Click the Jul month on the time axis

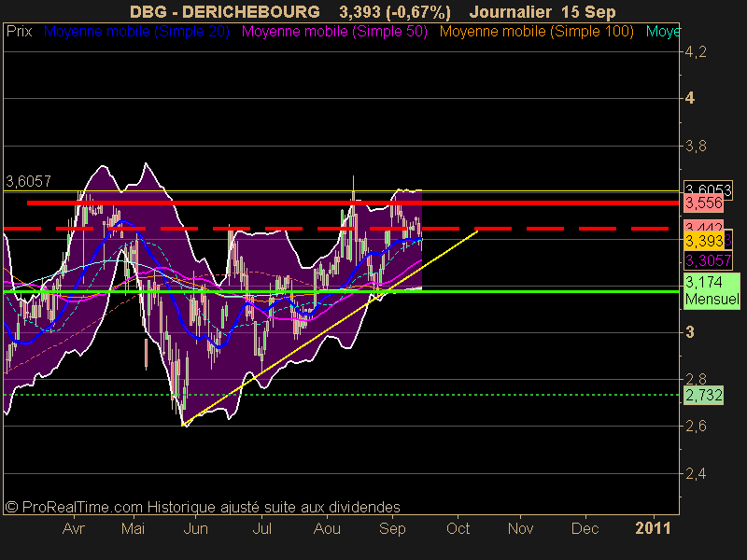261,528
